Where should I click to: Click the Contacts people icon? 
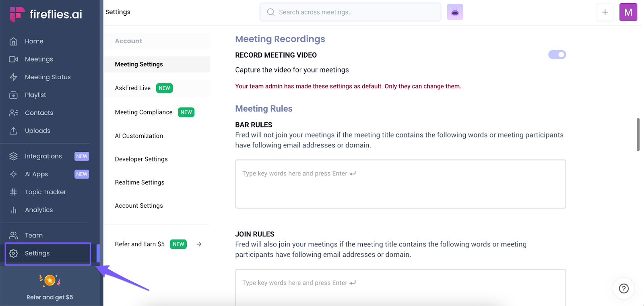point(13,113)
